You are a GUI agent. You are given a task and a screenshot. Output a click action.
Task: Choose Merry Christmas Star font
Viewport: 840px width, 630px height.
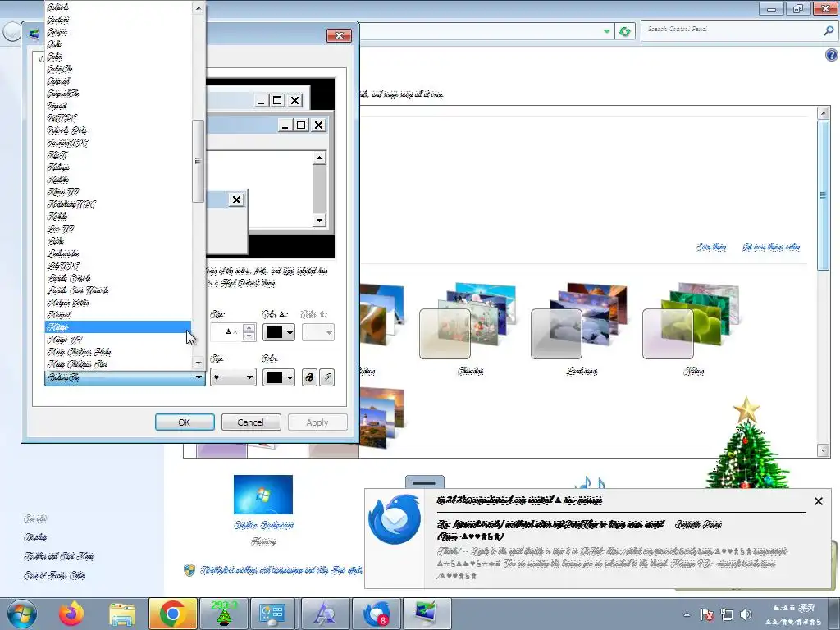pos(118,364)
